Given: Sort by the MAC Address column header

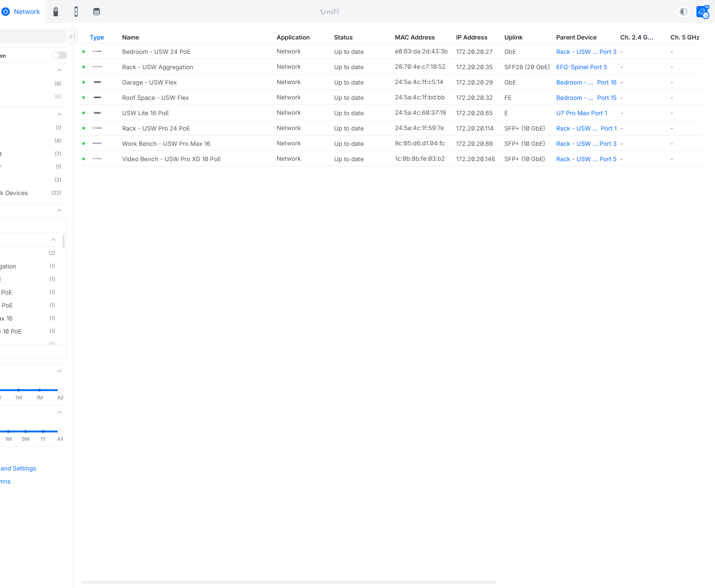Looking at the screenshot, I should tap(415, 38).
